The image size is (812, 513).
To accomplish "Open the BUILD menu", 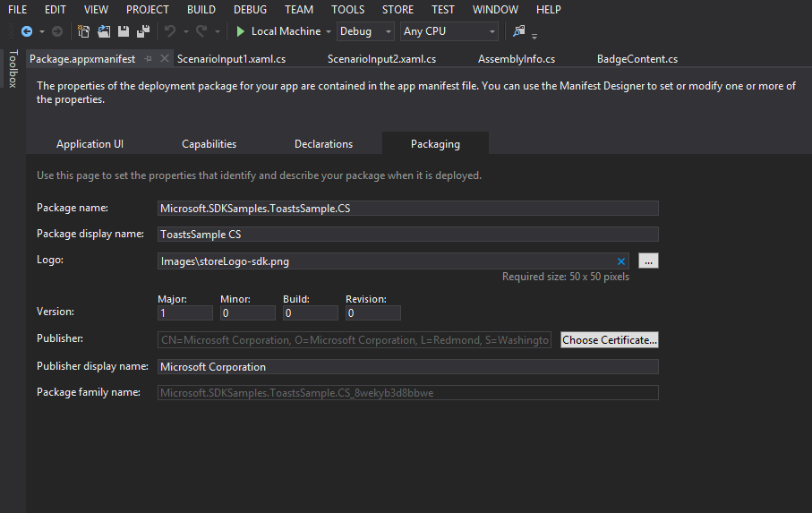I will click(201, 9).
